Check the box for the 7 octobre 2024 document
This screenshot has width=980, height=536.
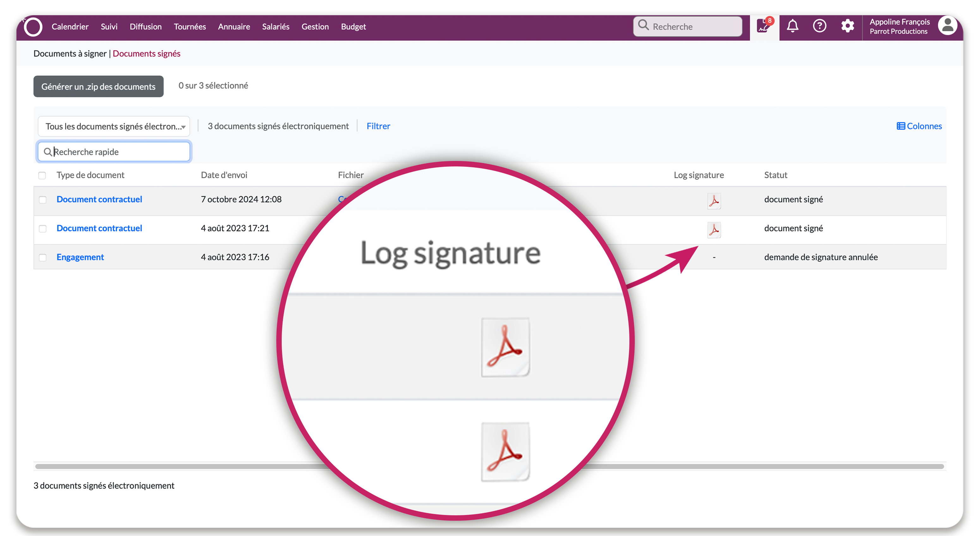43,200
